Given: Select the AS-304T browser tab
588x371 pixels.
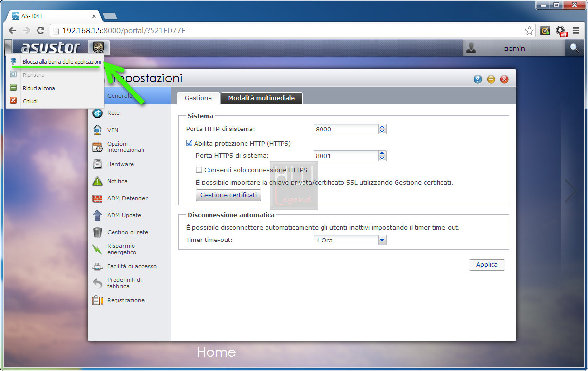Looking at the screenshot, I should point(54,16).
